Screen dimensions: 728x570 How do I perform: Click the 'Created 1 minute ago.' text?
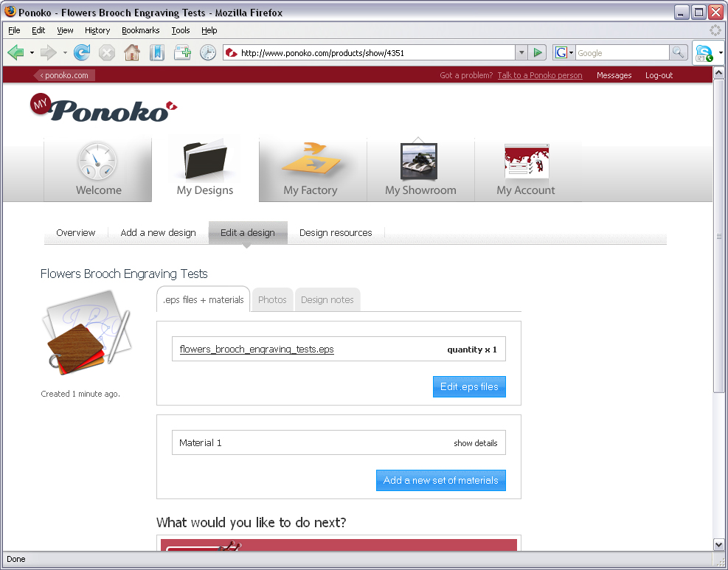pyautogui.click(x=80, y=394)
